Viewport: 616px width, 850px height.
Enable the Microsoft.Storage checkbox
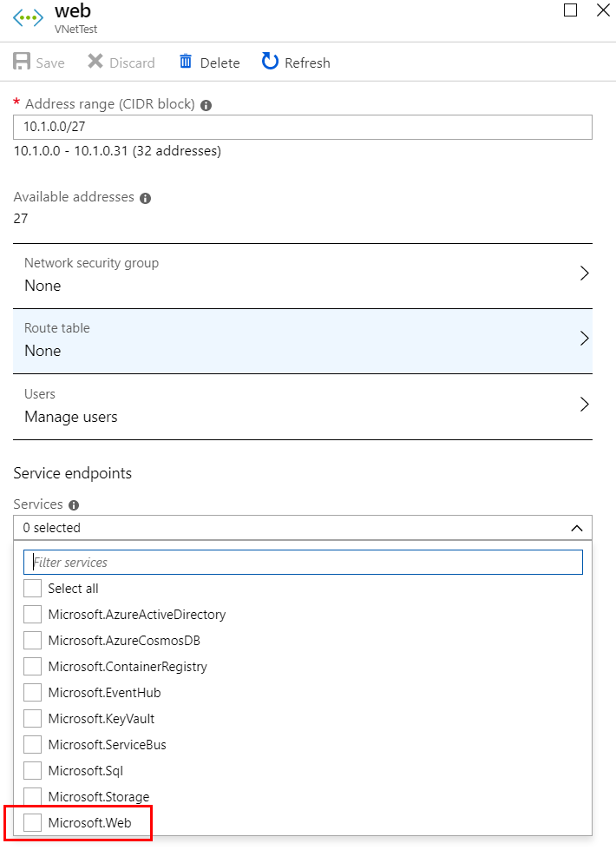point(32,797)
